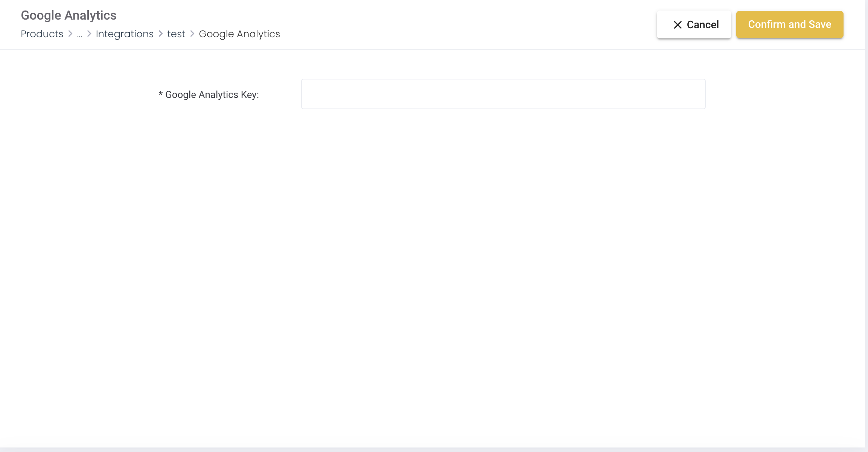Click the horizontal scrollbar at page bottom
Viewport: 868px width, 452px height.
tap(433, 449)
